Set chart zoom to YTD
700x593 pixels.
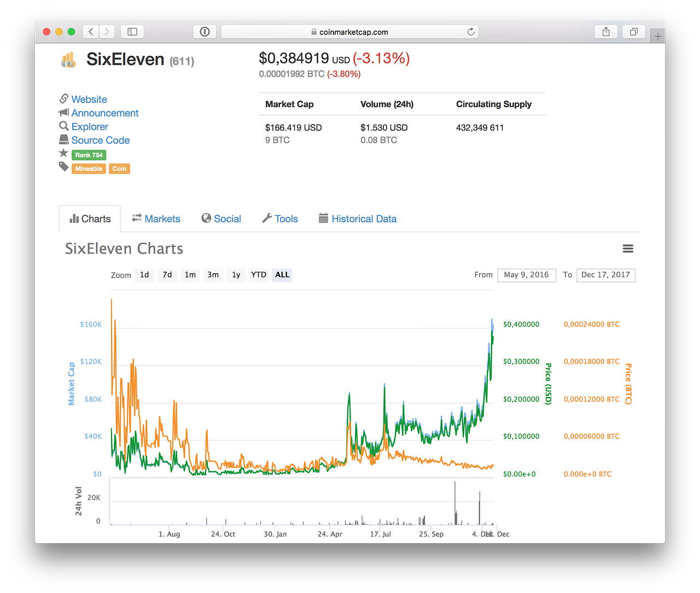click(259, 275)
